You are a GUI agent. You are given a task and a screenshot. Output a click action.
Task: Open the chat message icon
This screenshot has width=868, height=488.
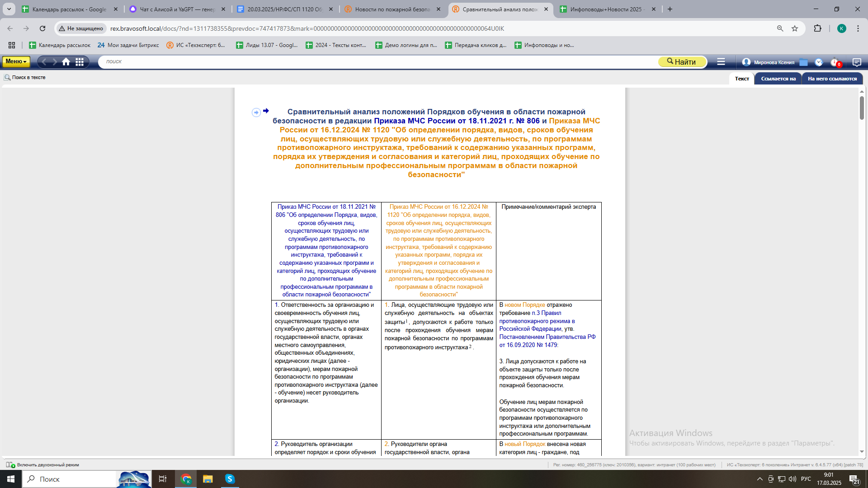click(857, 62)
